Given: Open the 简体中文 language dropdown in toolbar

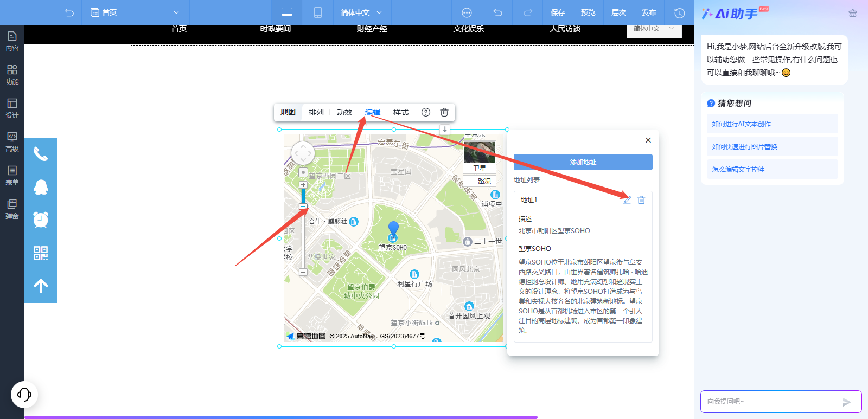Looking at the screenshot, I should coord(361,12).
